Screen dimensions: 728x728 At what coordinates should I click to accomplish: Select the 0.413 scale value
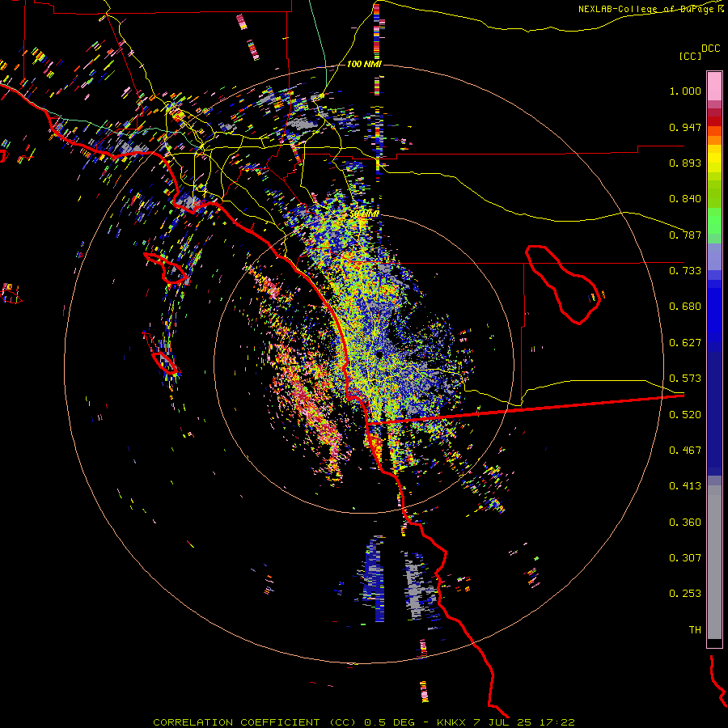(x=685, y=486)
